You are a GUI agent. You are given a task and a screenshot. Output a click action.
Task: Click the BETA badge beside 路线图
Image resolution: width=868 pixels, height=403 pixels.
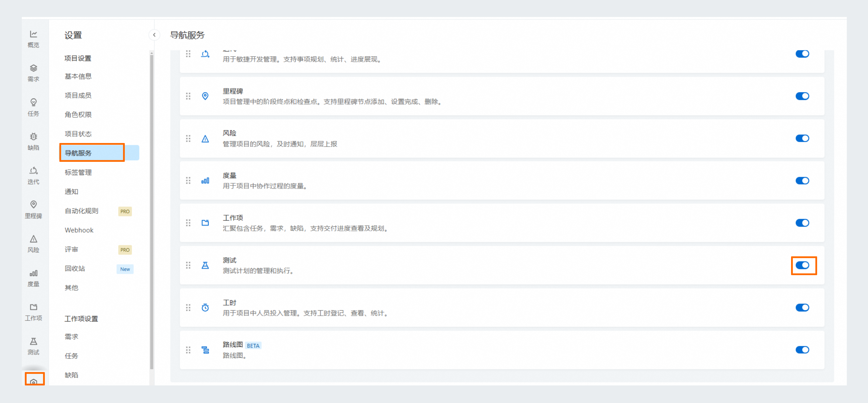tap(253, 346)
